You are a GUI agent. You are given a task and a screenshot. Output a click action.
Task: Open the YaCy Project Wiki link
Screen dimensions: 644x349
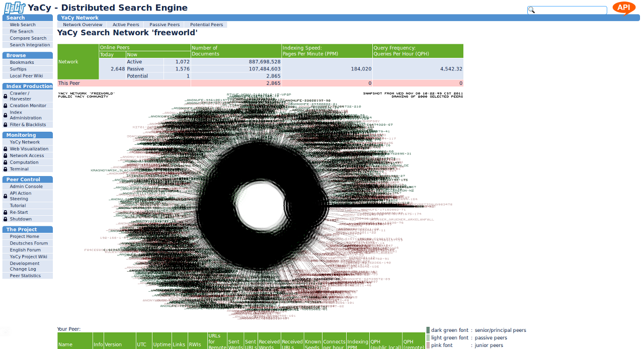pyautogui.click(x=28, y=256)
